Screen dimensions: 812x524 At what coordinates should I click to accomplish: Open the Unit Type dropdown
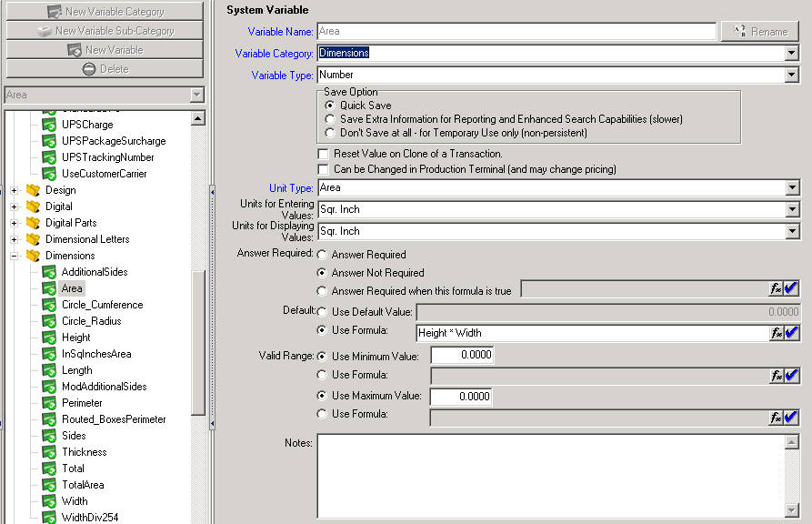tap(792, 188)
